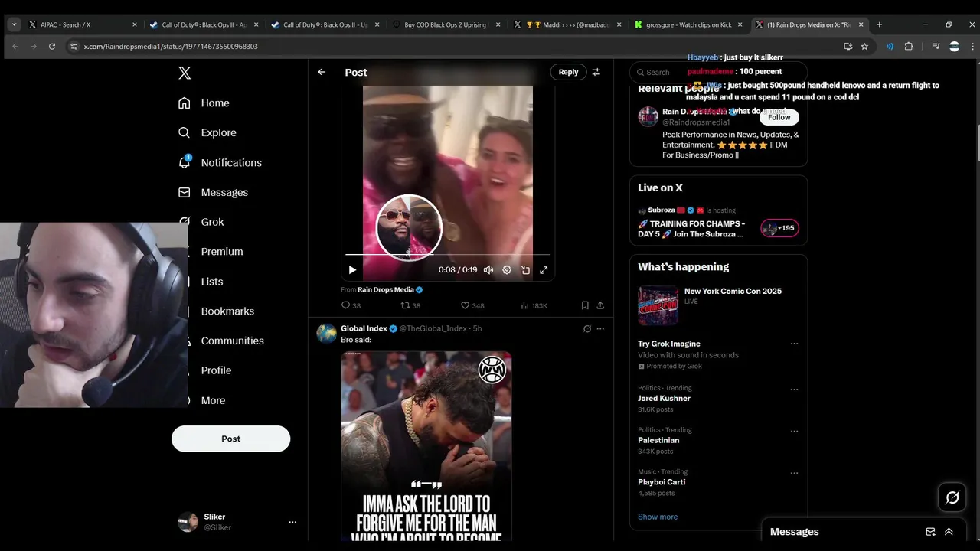Toggle picture-in-picture on the video

525,269
